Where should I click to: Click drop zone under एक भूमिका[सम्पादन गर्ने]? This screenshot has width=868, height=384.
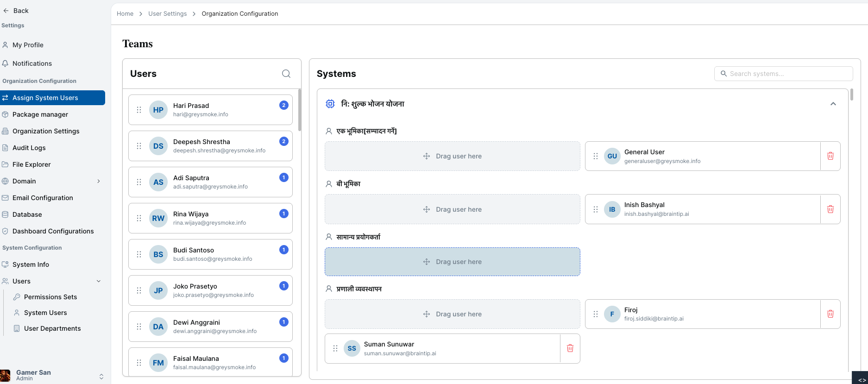(x=453, y=156)
